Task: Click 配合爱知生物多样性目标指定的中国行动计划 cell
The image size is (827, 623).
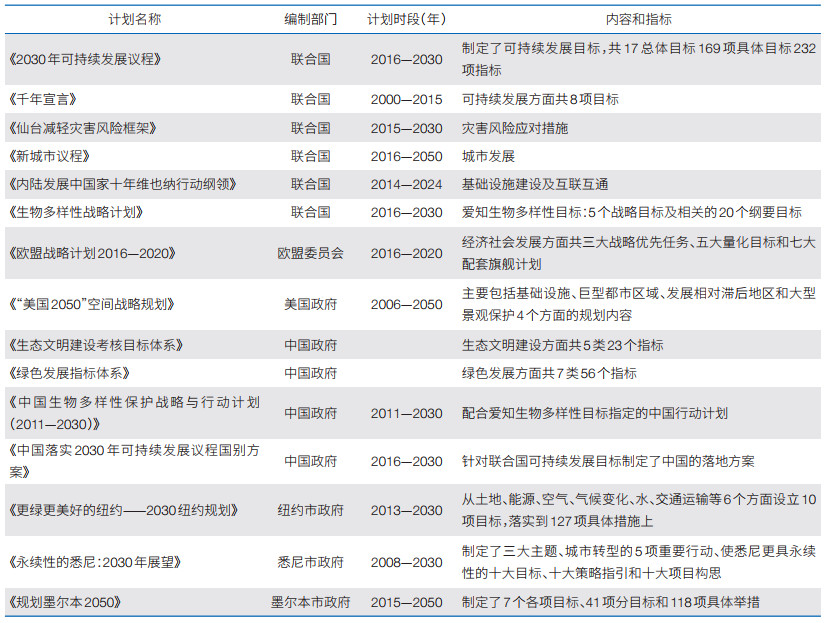Action: point(595,413)
